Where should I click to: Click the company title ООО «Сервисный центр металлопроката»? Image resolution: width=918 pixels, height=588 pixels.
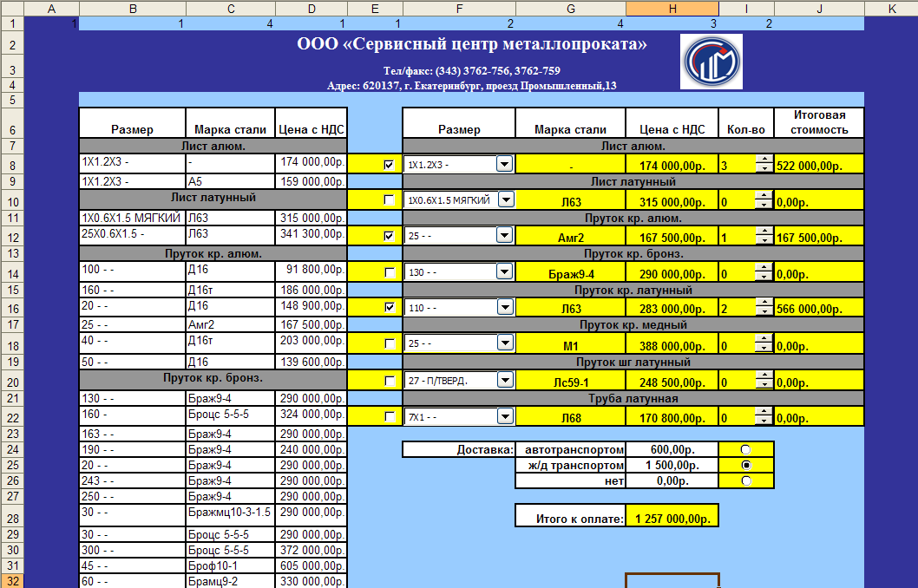pyautogui.click(x=472, y=44)
